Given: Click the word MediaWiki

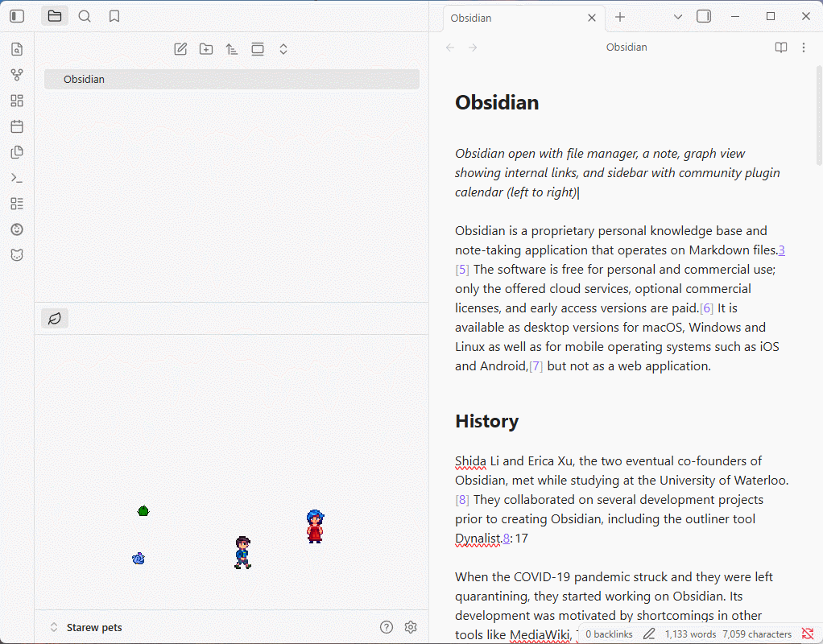Looking at the screenshot, I should tap(539, 634).
